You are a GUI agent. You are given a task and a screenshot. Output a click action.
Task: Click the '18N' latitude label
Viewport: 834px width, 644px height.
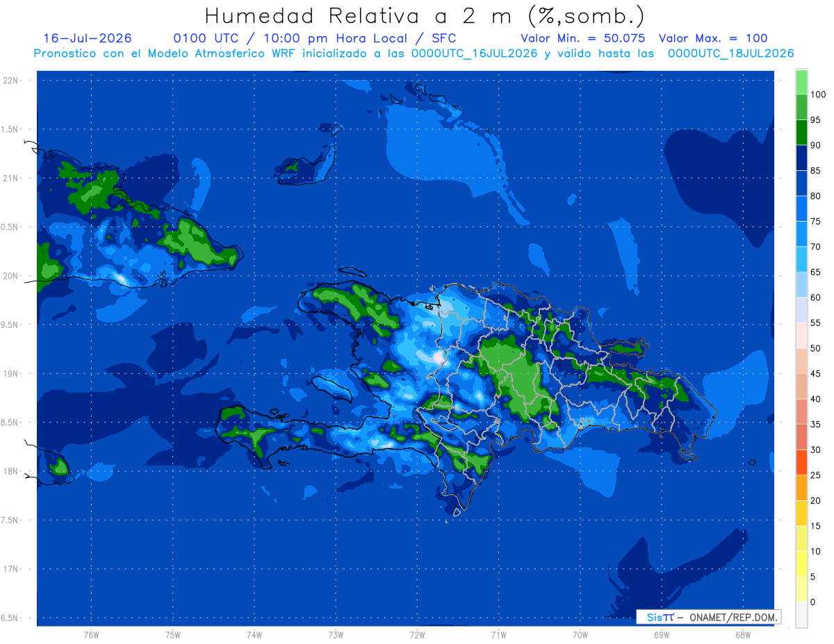pos(10,471)
